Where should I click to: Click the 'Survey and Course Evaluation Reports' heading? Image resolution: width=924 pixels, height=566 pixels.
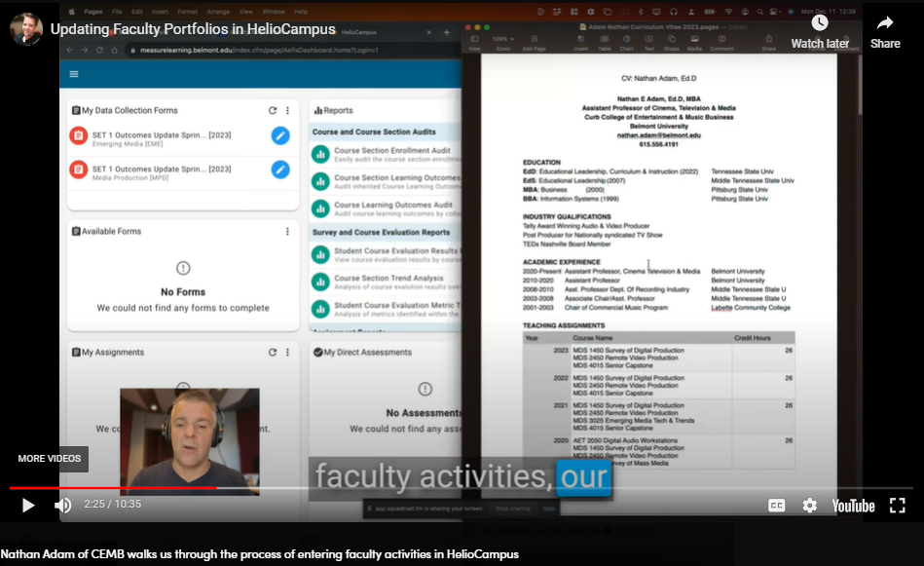click(x=381, y=232)
